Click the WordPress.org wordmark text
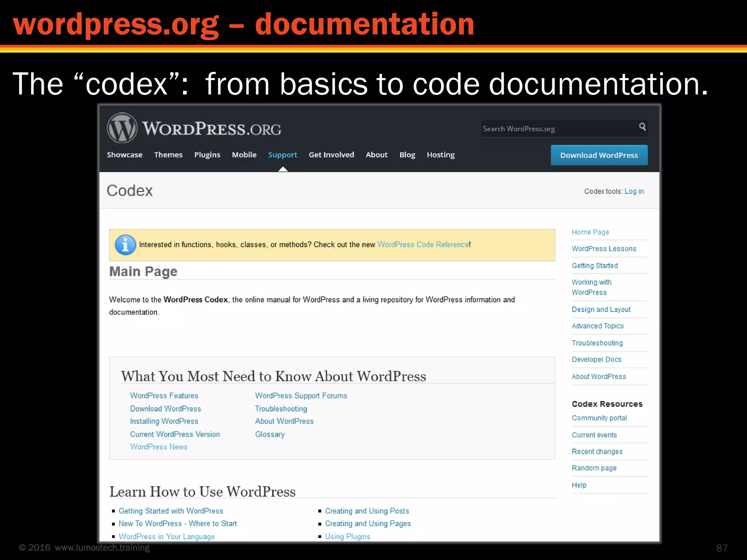 click(212, 129)
